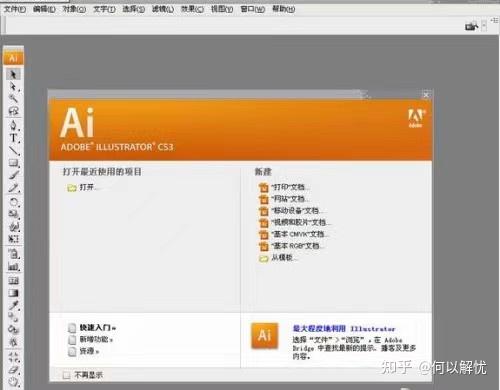500x390 pixels.
Task: Choose the Lasso tool
Action: point(13,111)
